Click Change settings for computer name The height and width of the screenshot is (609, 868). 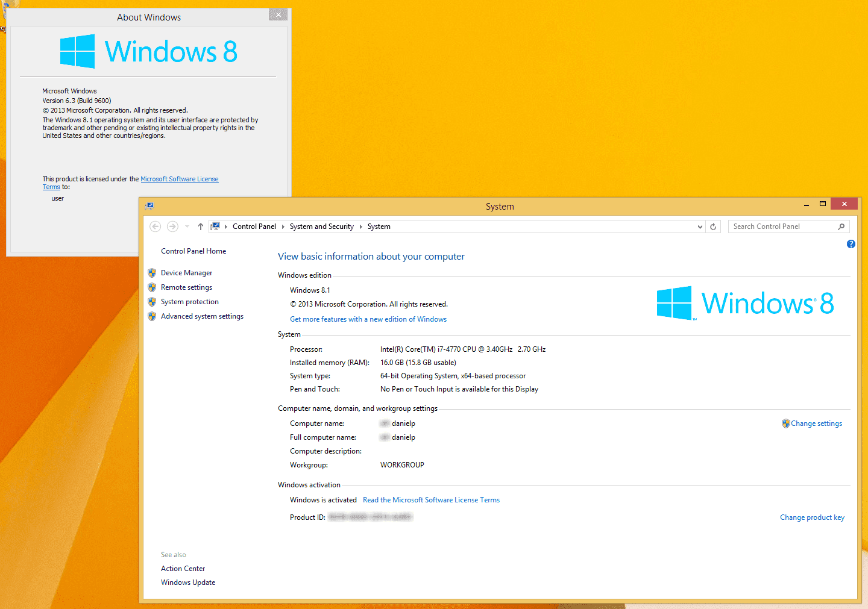coord(816,423)
